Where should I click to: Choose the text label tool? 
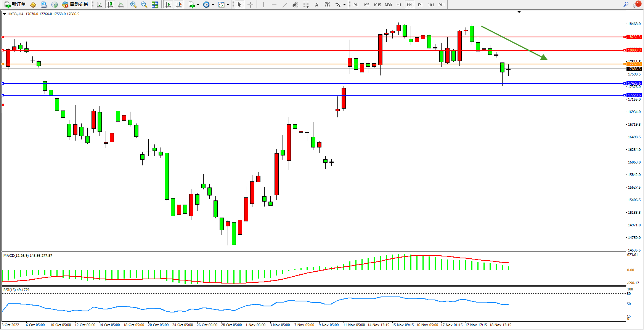pos(327,5)
